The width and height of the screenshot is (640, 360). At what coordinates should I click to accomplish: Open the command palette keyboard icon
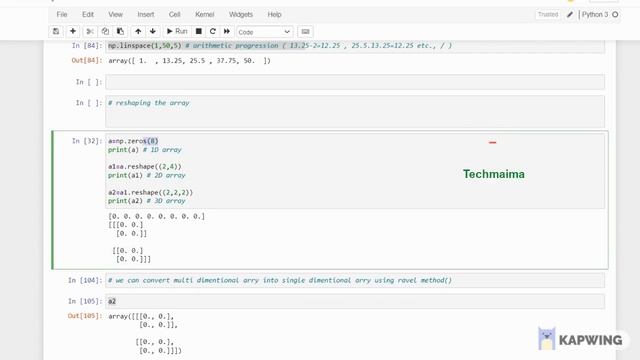[x=305, y=31]
